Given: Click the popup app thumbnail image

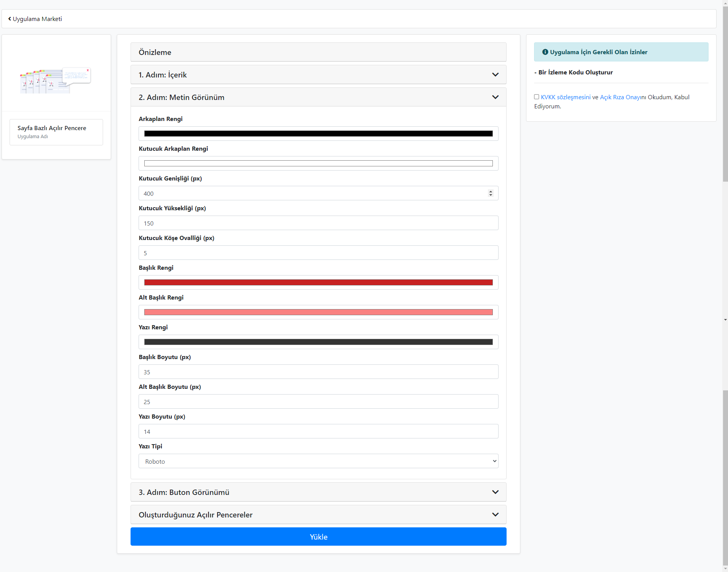Looking at the screenshot, I should 56,81.
